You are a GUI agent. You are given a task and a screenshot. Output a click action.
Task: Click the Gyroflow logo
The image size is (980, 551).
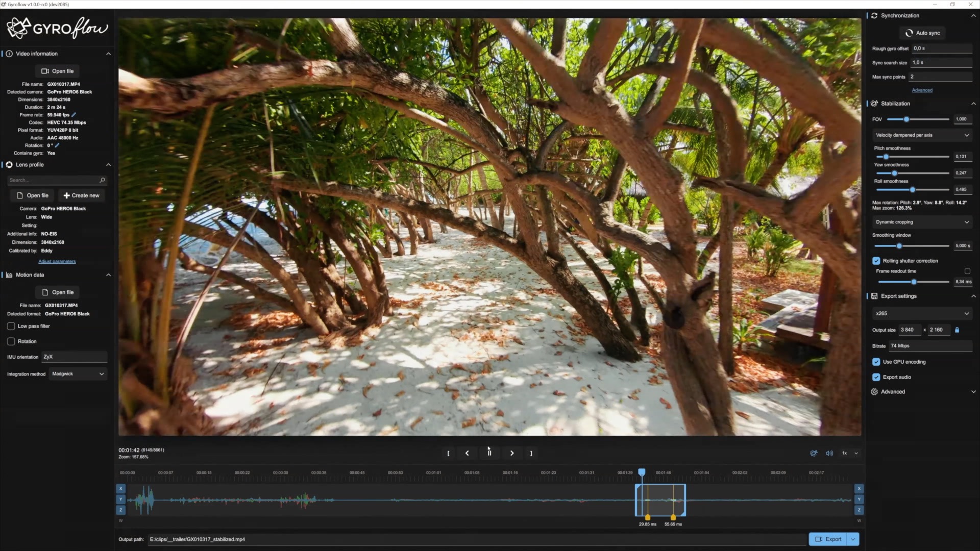57,28
